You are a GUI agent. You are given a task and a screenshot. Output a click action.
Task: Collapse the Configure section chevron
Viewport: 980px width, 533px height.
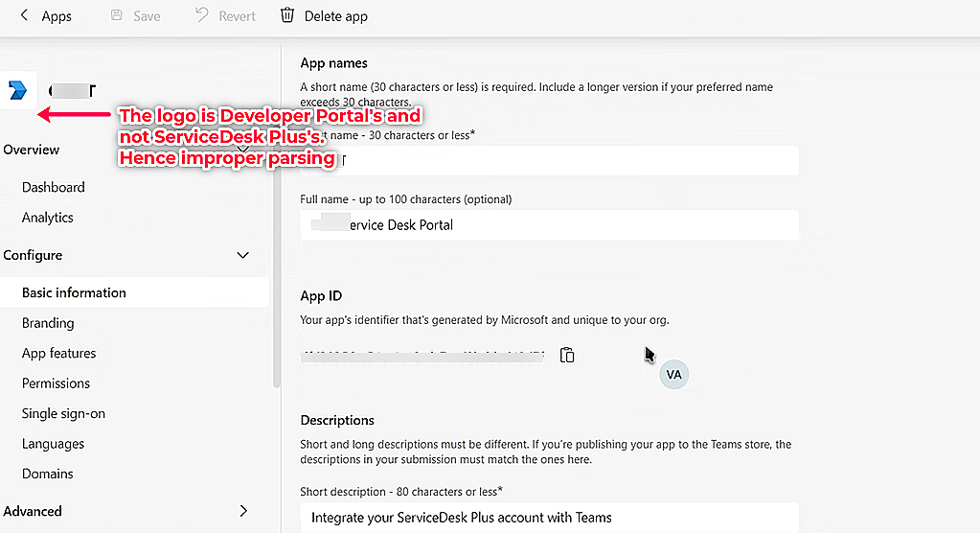[x=243, y=255]
